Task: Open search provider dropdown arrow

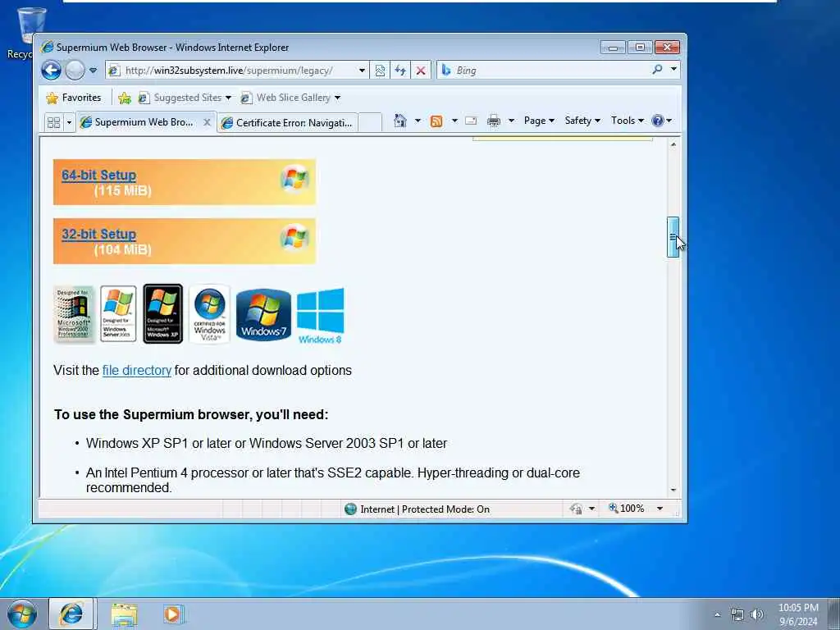Action: (673, 69)
